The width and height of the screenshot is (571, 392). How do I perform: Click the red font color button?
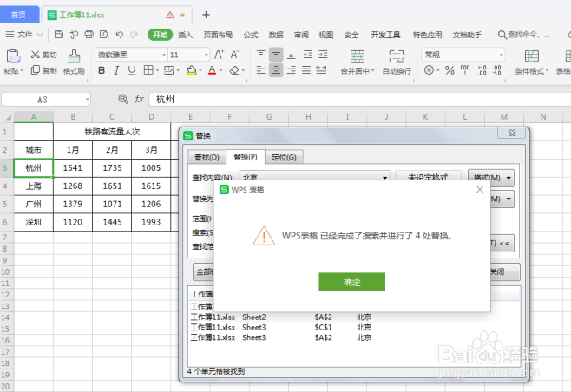213,70
